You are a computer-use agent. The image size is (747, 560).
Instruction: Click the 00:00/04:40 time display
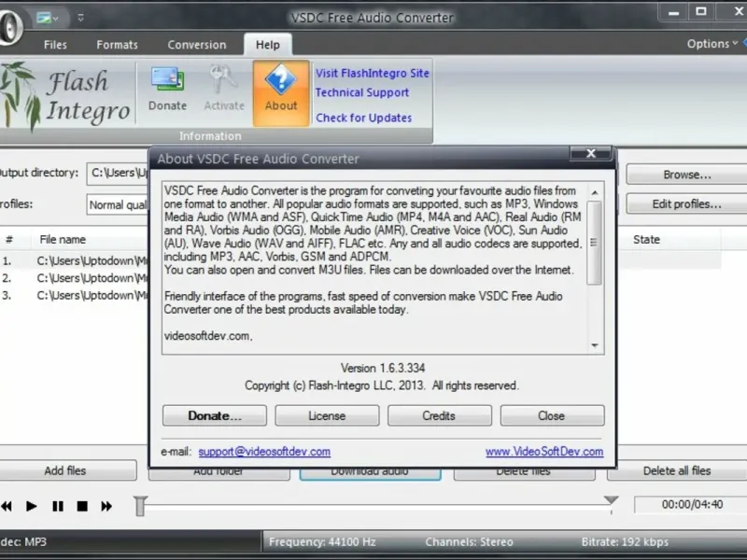pos(692,504)
